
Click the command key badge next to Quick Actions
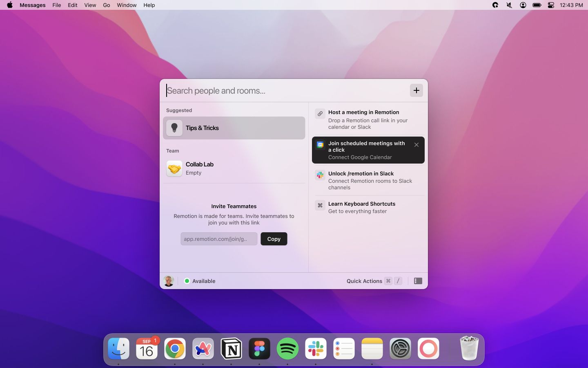tap(388, 281)
